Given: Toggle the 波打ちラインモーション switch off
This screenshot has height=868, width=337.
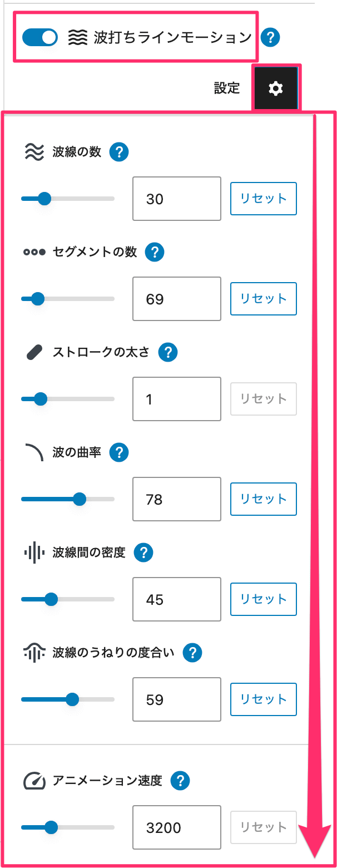Looking at the screenshot, I should tap(39, 38).
